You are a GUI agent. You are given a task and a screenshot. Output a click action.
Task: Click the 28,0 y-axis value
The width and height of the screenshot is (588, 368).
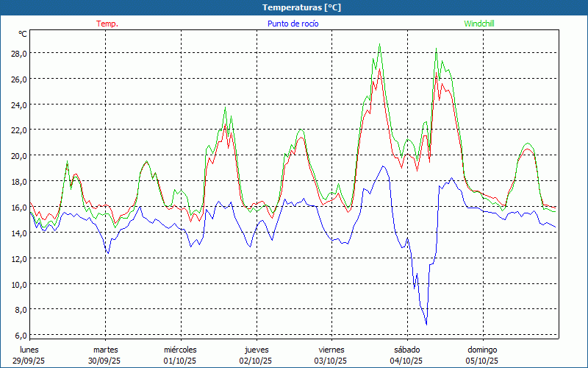pyautogui.click(x=18, y=54)
